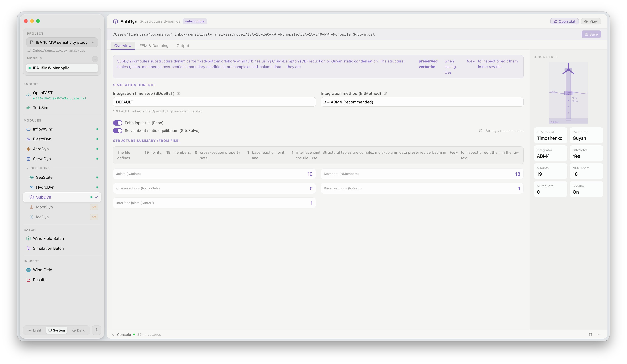Click the Reduction Guyan card

point(586,135)
